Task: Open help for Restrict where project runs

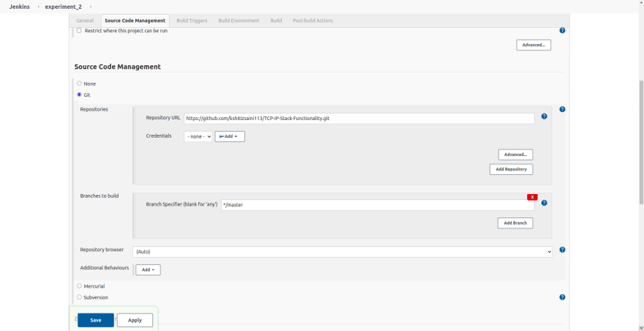Action: tap(562, 31)
